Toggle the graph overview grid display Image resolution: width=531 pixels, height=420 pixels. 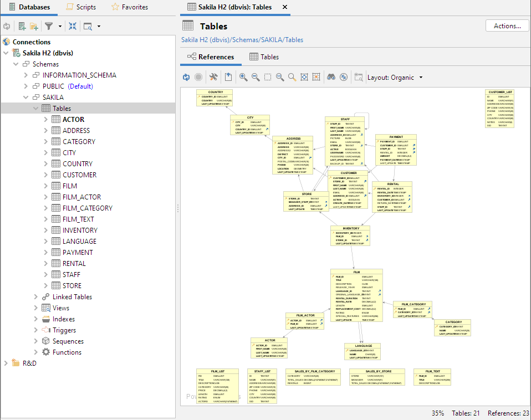(x=316, y=77)
